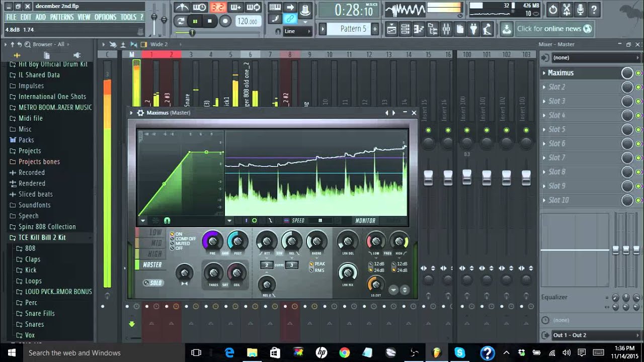Open the browser/plugin picker tree icon
This screenshot has height=362, width=644.
click(432, 29)
